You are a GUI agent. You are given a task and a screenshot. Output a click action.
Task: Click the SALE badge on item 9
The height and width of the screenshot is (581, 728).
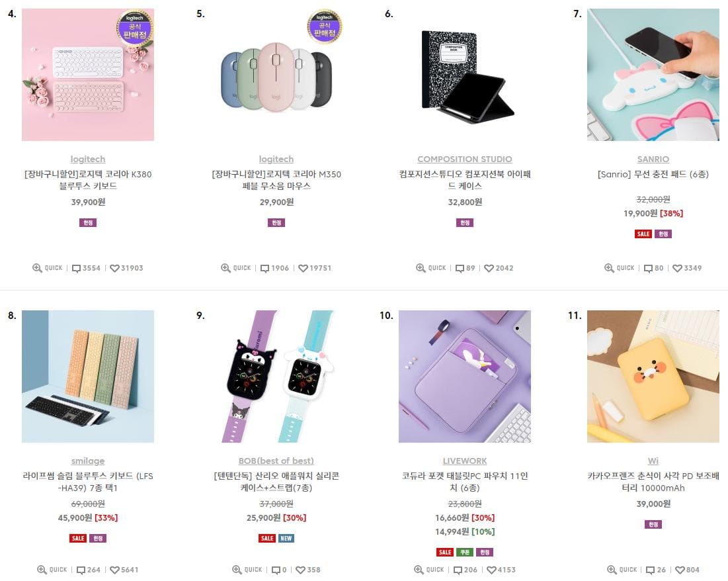(x=267, y=538)
